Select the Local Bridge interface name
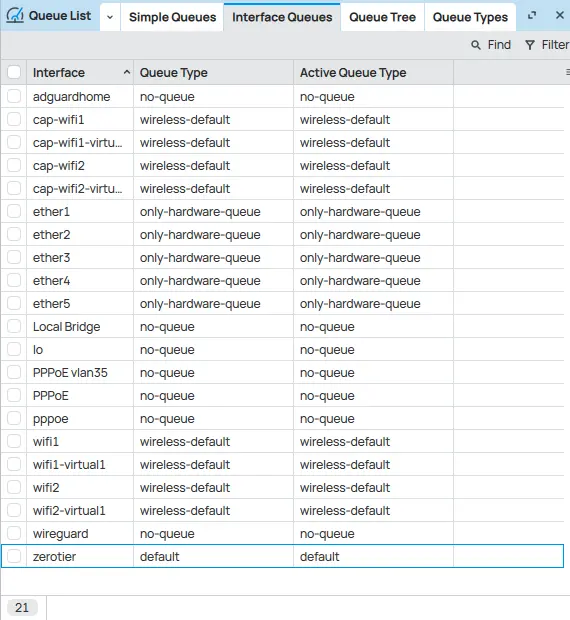Viewport: 570px width, 620px height. (x=66, y=327)
